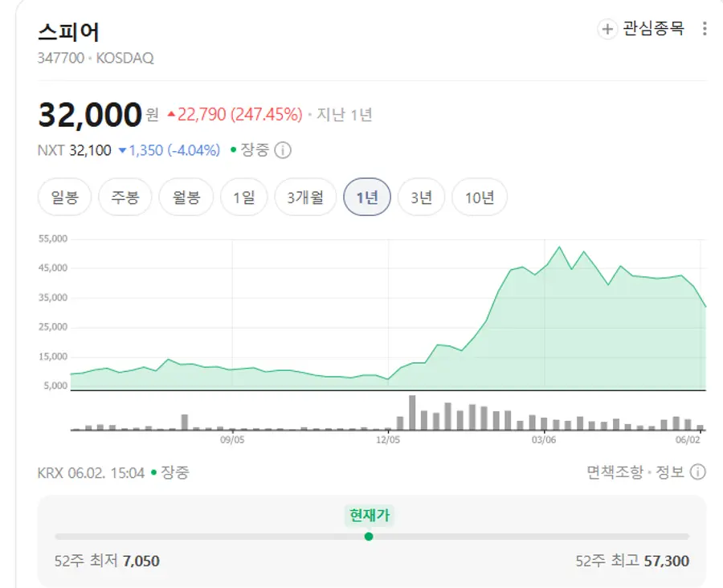723x588 pixels.
Task: Open the 면책조항 disclaimer link
Action: pos(615,472)
